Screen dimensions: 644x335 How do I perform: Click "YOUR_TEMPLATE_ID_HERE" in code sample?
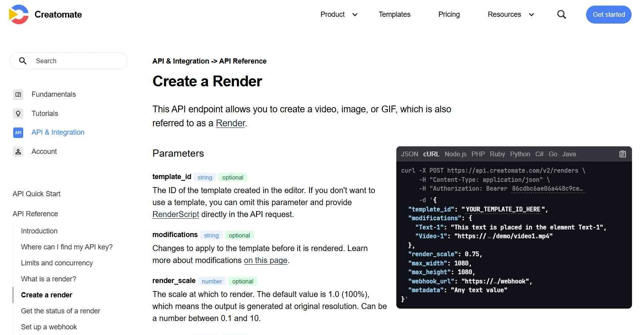pyautogui.click(x=503, y=209)
